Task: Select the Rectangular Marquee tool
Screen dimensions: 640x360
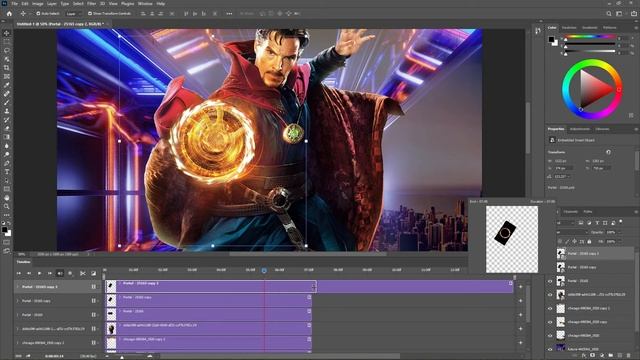Action: click(x=7, y=42)
